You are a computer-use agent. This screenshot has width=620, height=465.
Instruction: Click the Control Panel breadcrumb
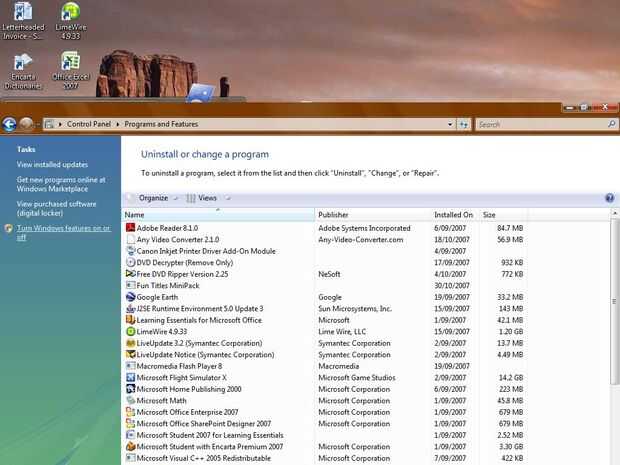point(89,124)
